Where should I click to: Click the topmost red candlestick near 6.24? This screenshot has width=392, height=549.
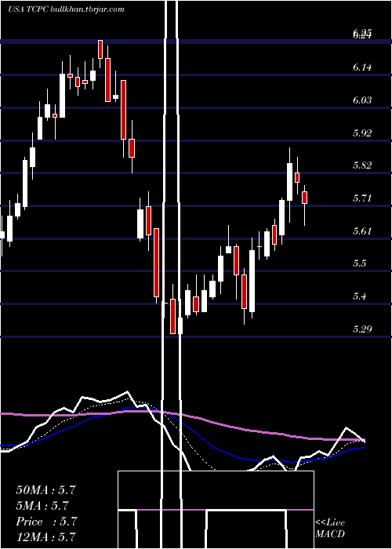(x=100, y=49)
